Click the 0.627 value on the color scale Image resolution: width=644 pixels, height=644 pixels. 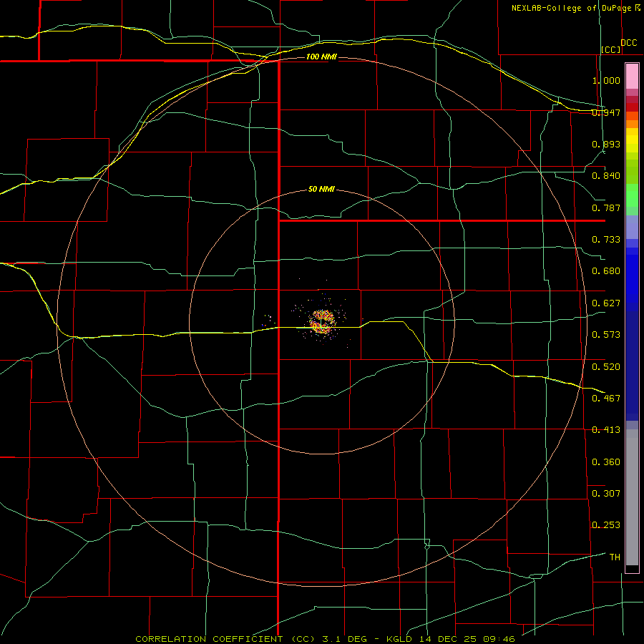coord(606,303)
